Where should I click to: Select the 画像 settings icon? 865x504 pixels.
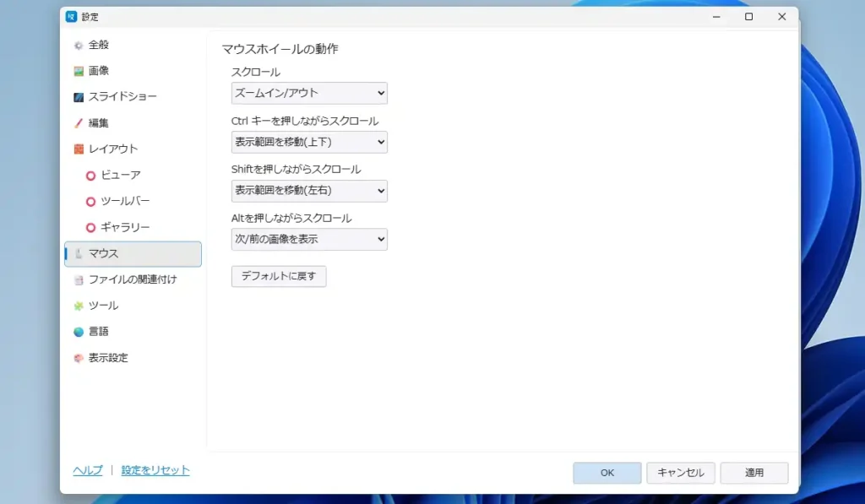coord(78,71)
